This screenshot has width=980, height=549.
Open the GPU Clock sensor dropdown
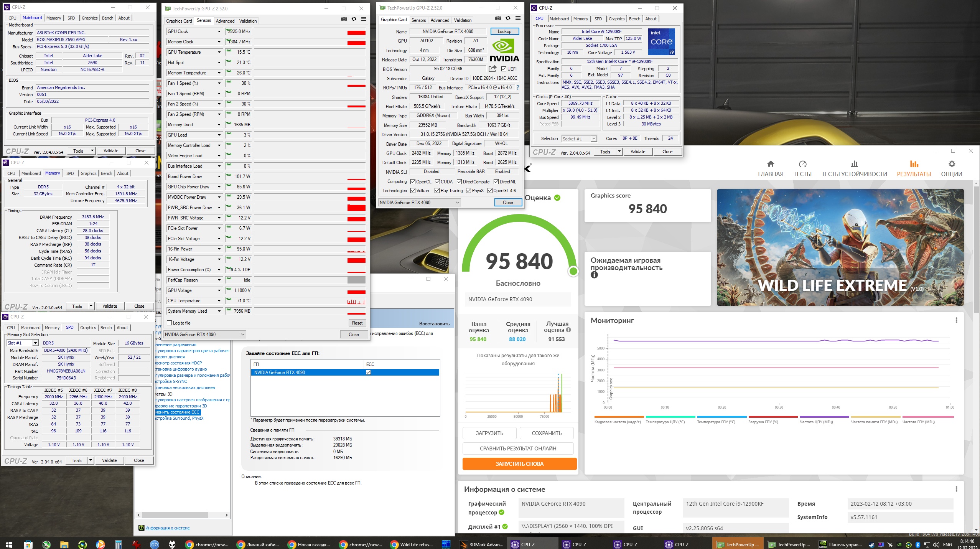[219, 31]
